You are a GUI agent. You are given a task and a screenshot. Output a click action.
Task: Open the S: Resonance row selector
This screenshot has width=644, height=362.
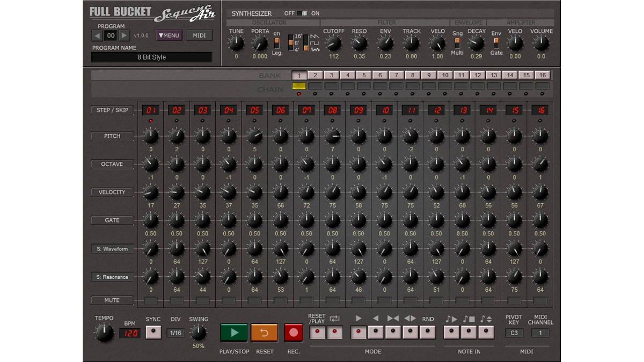click(x=112, y=277)
